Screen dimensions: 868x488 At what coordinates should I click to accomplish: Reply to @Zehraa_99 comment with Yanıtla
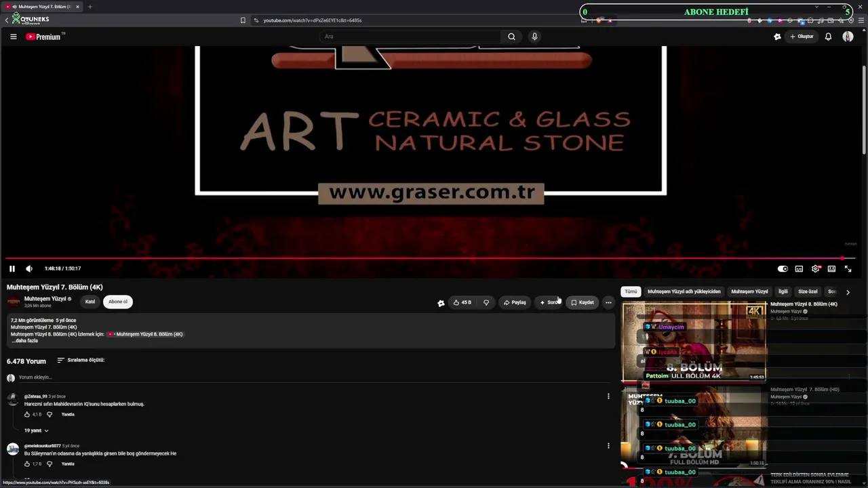pyautogui.click(x=68, y=414)
